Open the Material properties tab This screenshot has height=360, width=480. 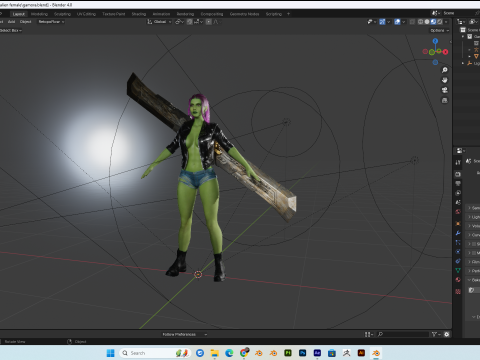tap(458, 280)
